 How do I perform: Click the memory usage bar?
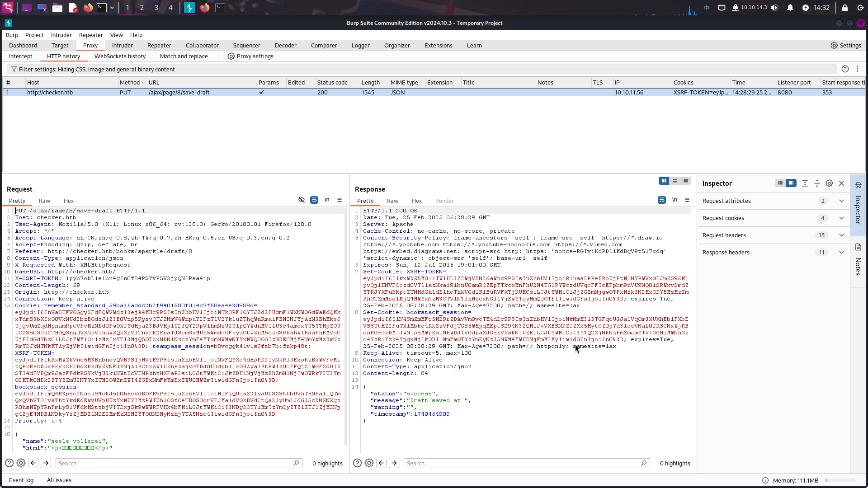[841, 480]
